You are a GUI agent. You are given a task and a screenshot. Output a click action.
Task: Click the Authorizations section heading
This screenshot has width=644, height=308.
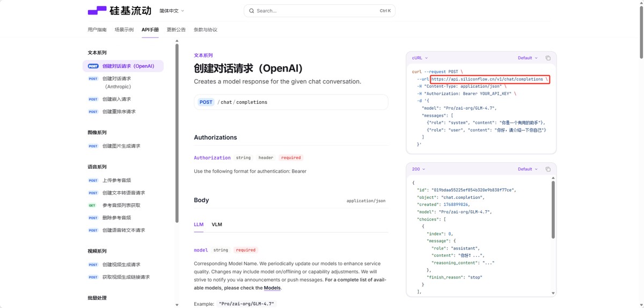coord(215,138)
